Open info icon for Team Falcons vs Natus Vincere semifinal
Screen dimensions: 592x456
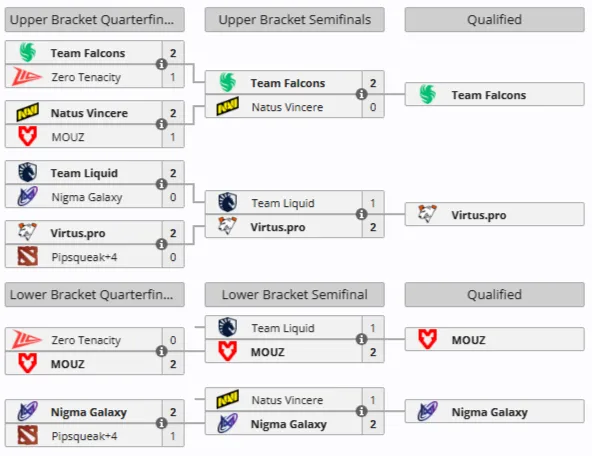(x=362, y=94)
